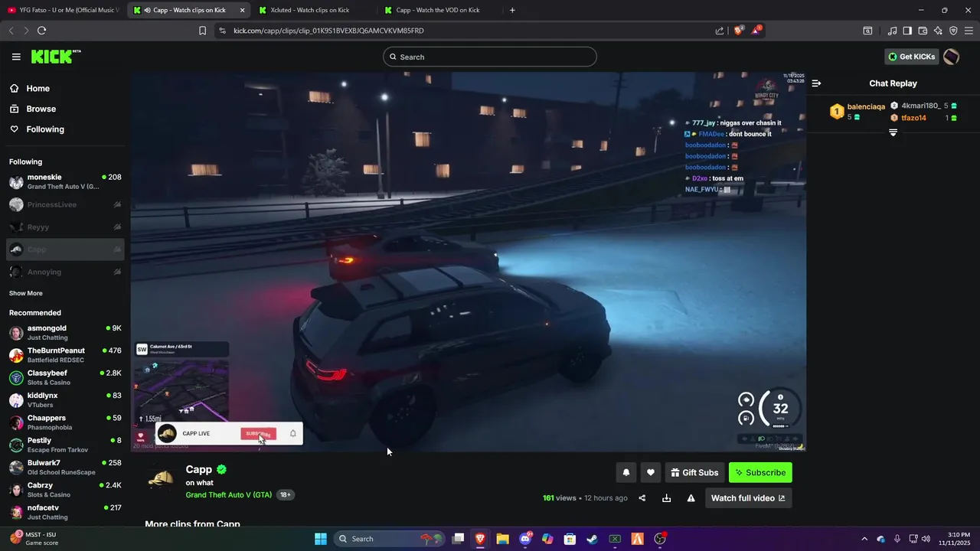Open recommended channel Chaappers
Viewport: 980px width, 551px height.
(x=65, y=422)
